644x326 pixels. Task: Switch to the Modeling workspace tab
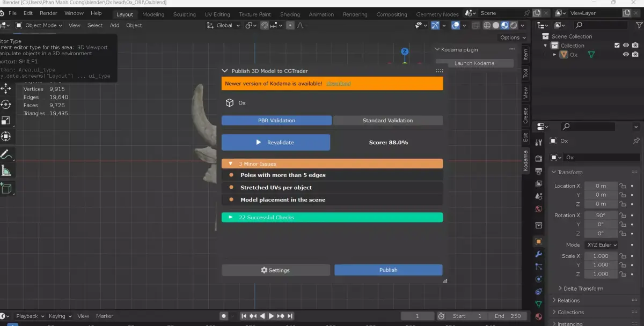coord(153,14)
